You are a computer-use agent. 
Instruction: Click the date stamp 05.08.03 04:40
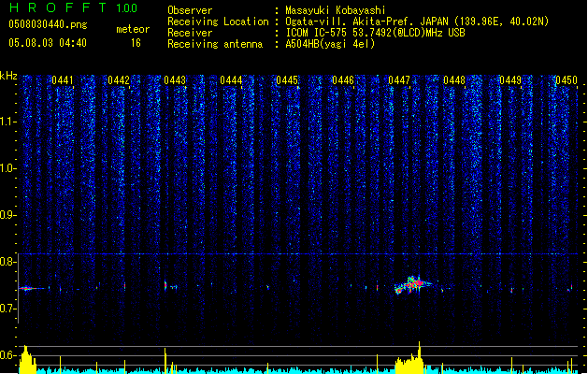(48, 43)
